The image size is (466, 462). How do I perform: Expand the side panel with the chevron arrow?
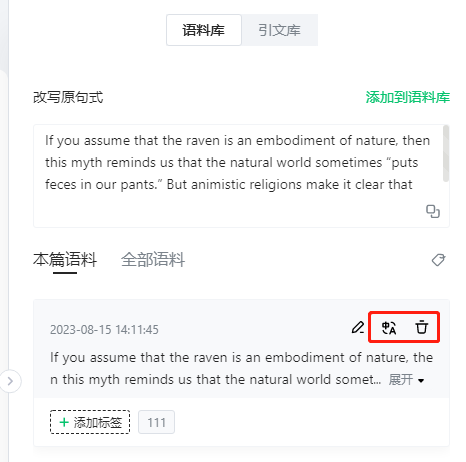click(x=10, y=381)
